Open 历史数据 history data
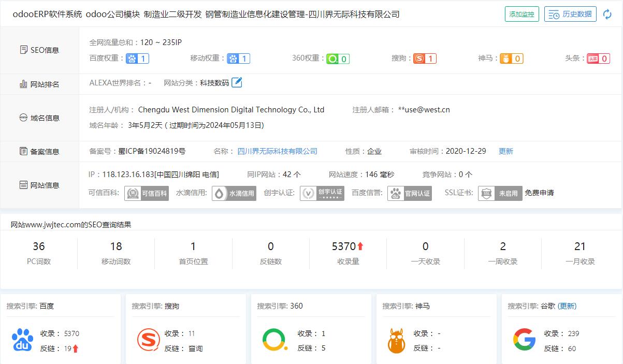 click(x=570, y=14)
